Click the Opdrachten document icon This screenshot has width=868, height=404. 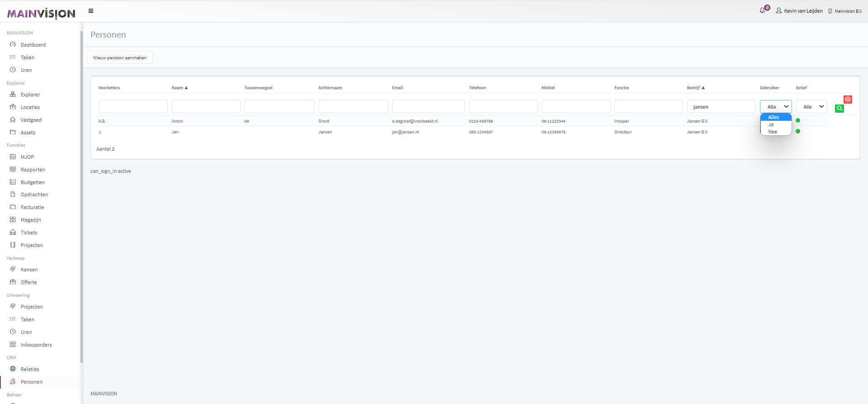click(x=13, y=195)
